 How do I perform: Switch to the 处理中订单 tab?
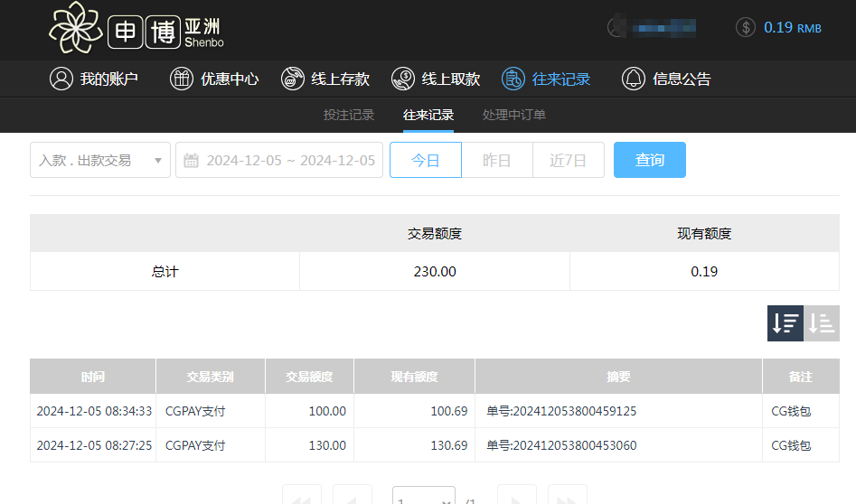click(x=513, y=115)
